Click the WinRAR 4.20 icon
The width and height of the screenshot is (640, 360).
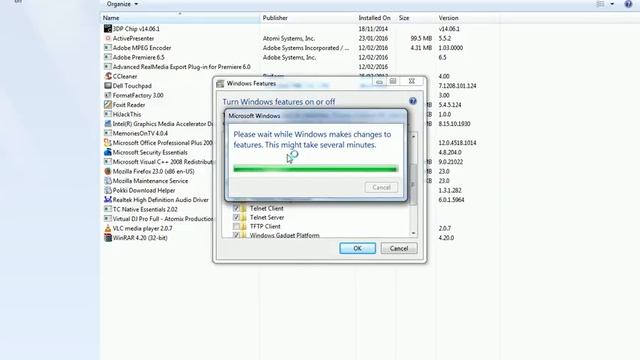click(108, 238)
